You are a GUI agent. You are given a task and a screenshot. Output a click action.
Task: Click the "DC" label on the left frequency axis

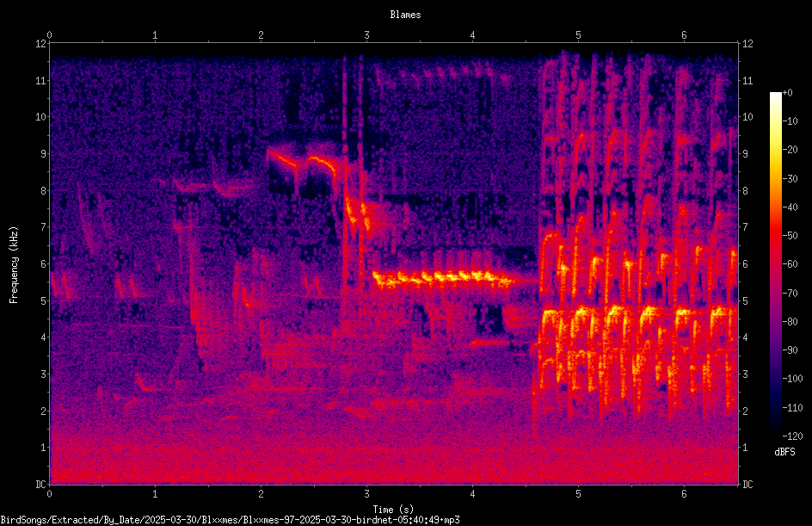click(40, 485)
